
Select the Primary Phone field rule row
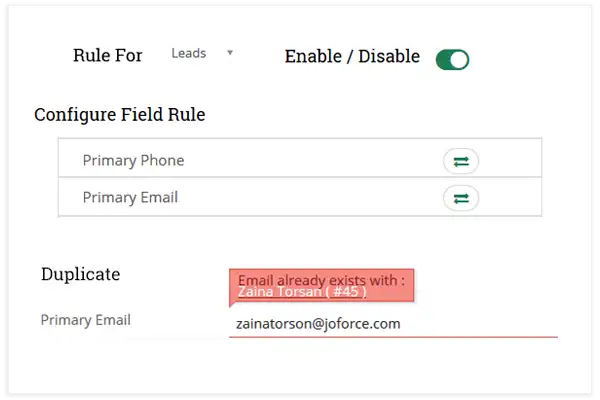point(240,161)
